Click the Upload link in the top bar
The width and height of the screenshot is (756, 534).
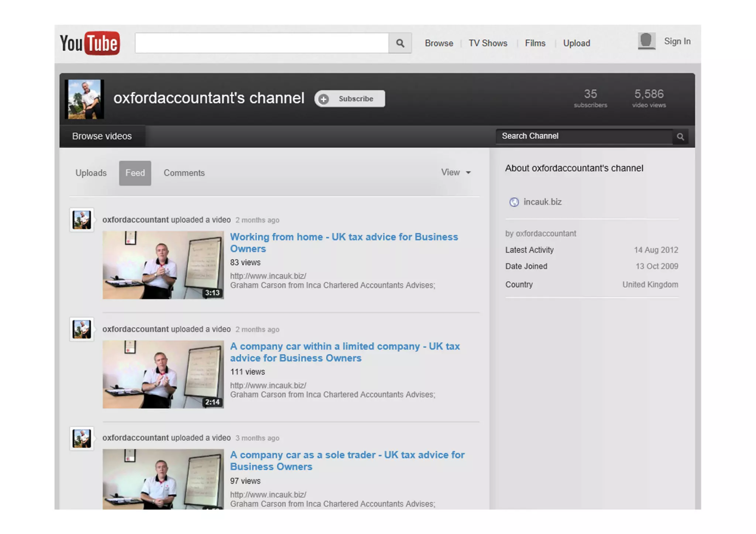(577, 43)
